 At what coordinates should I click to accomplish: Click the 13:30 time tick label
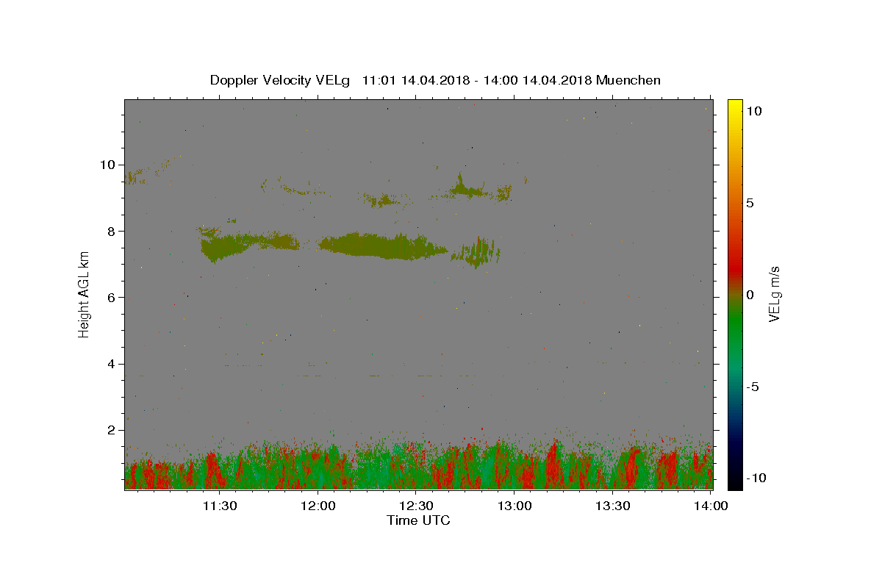612,506
